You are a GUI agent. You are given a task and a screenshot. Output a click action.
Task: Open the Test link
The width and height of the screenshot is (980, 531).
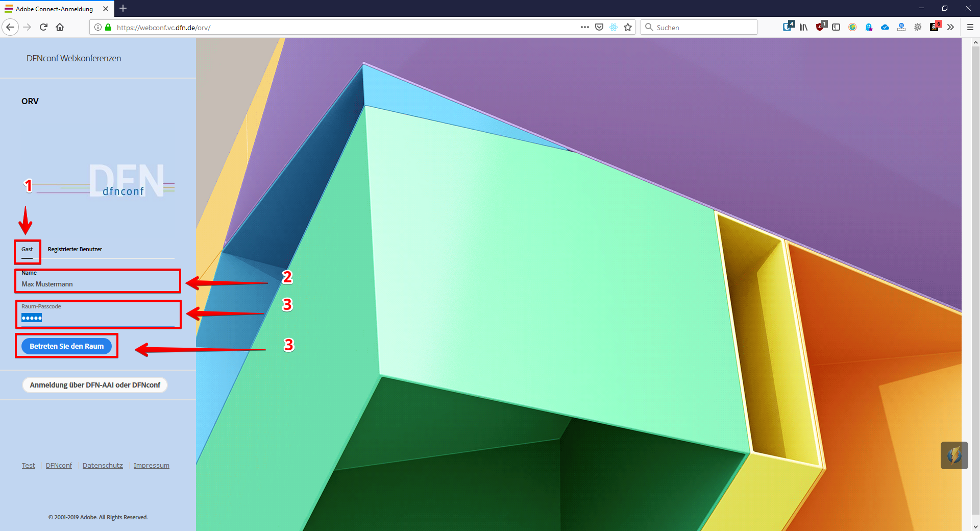point(29,466)
